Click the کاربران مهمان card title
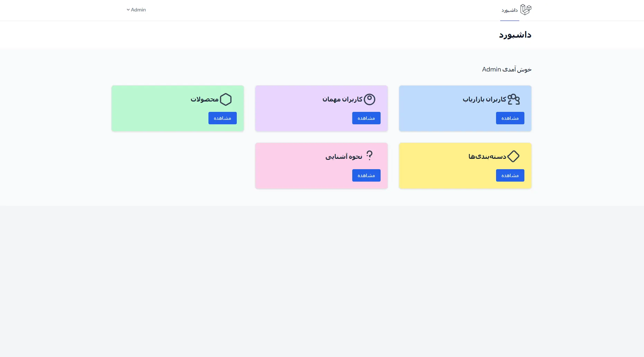The width and height of the screenshot is (644, 357). click(x=342, y=99)
